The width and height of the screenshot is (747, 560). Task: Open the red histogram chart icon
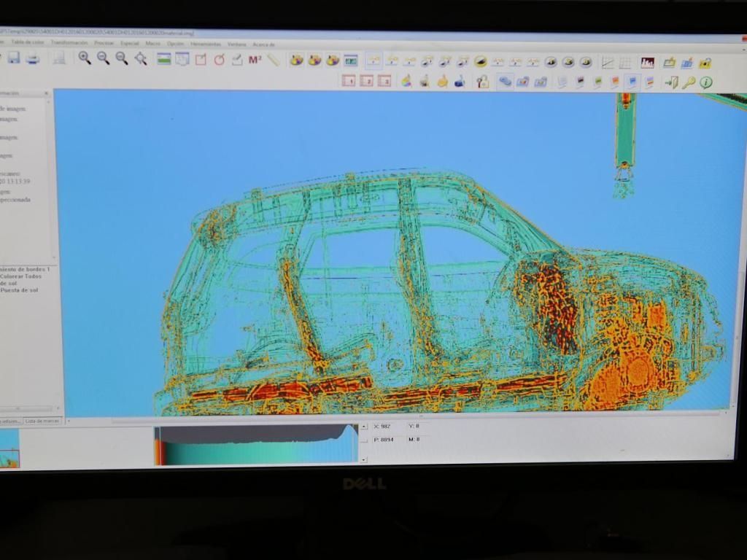tap(648, 63)
